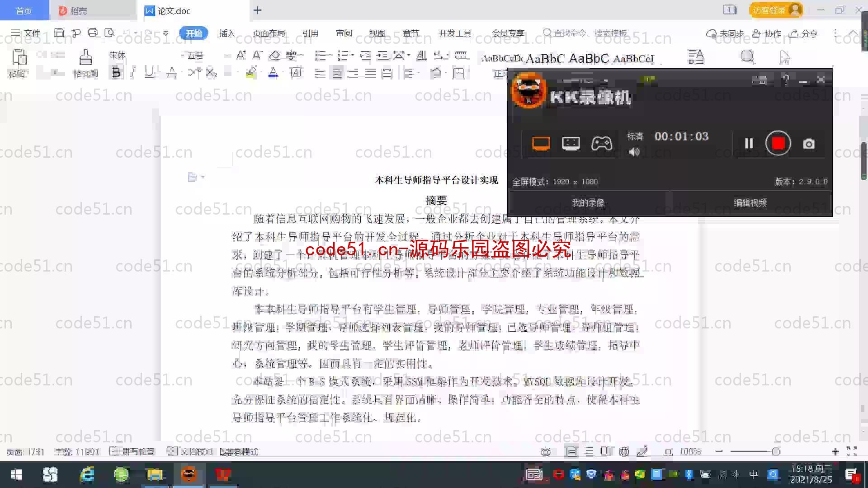Open the screenshot capture icon in KK recorder
Screen dimensions: 868x488
809,144
